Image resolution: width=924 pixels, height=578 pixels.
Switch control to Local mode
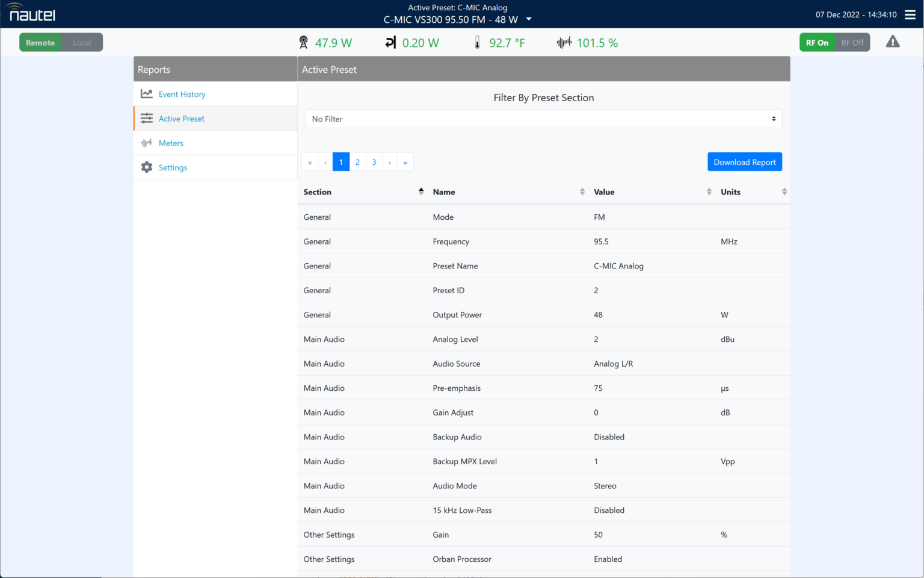tap(82, 43)
